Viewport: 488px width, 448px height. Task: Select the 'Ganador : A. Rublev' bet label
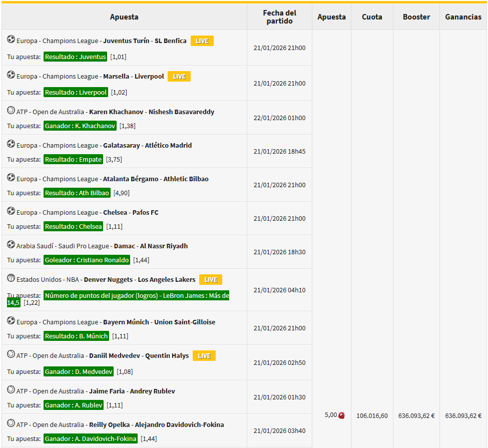tap(74, 405)
